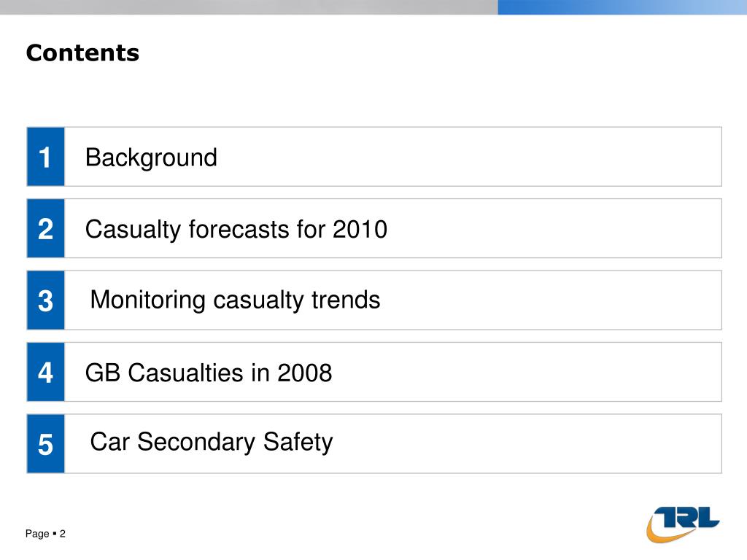Open Monitoring casualty trends text
Image resolution: width=747 pixels, height=560 pixels.
click(235, 300)
